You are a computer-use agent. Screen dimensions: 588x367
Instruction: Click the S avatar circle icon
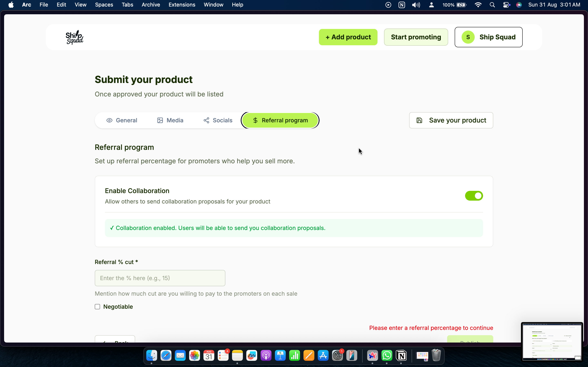pos(468,37)
